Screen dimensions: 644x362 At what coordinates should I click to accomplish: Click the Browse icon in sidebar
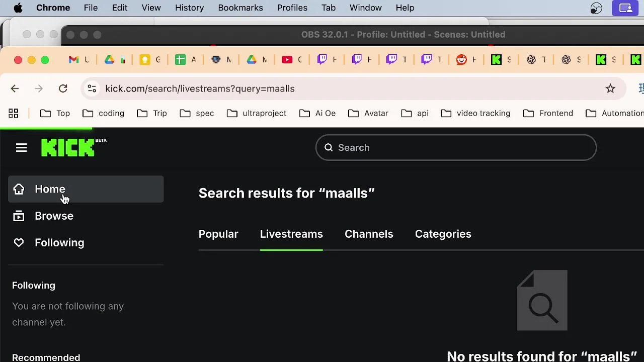(x=19, y=216)
